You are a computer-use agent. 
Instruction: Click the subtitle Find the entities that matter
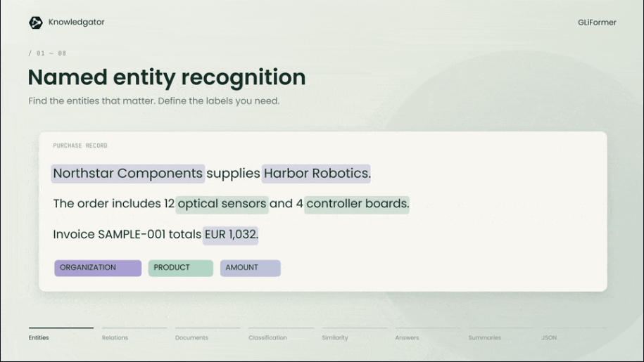92,101
